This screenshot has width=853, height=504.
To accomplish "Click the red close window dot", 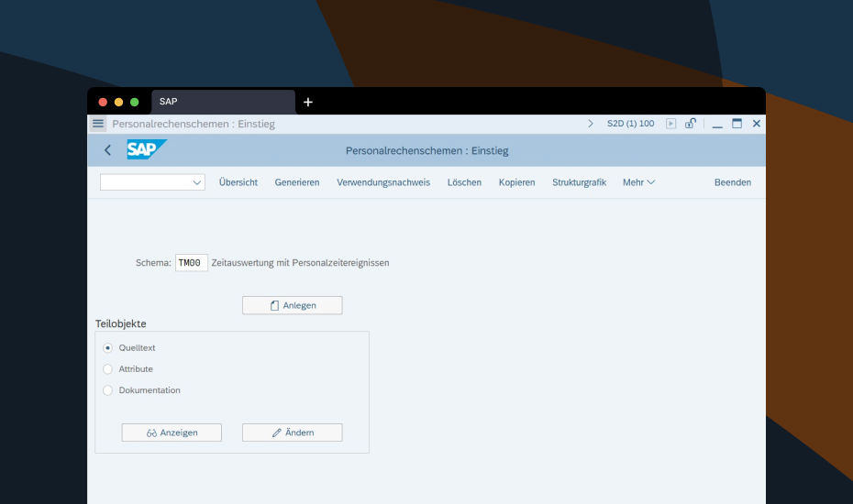I will pyautogui.click(x=103, y=102).
